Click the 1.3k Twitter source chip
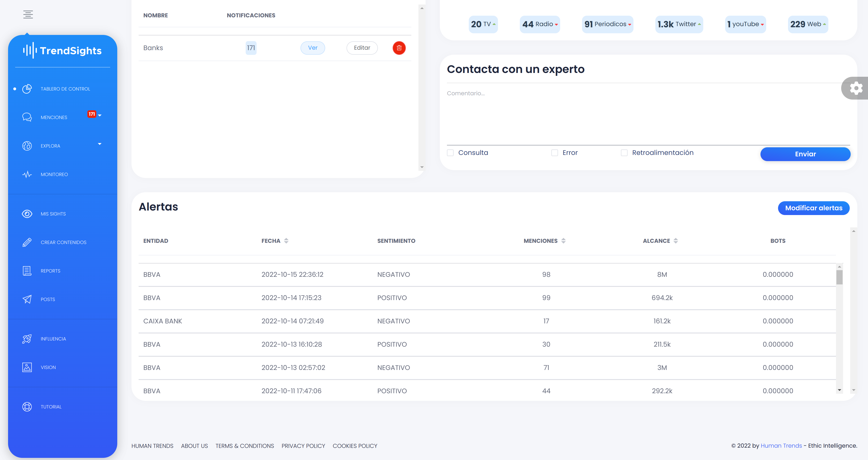868x460 pixels. 679,24
